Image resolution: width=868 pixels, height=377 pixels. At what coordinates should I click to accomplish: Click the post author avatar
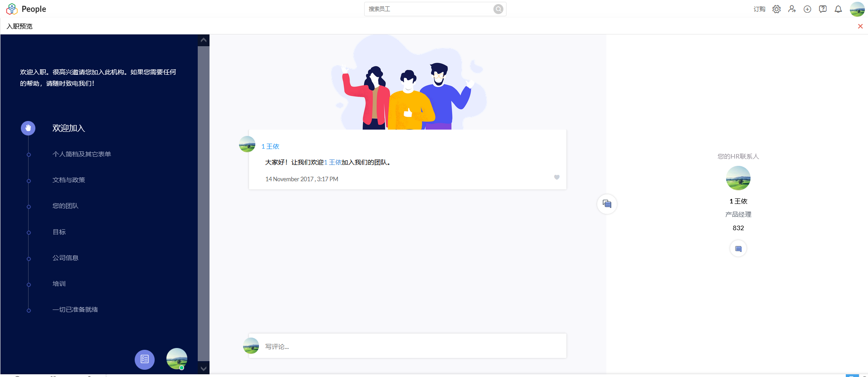(247, 144)
